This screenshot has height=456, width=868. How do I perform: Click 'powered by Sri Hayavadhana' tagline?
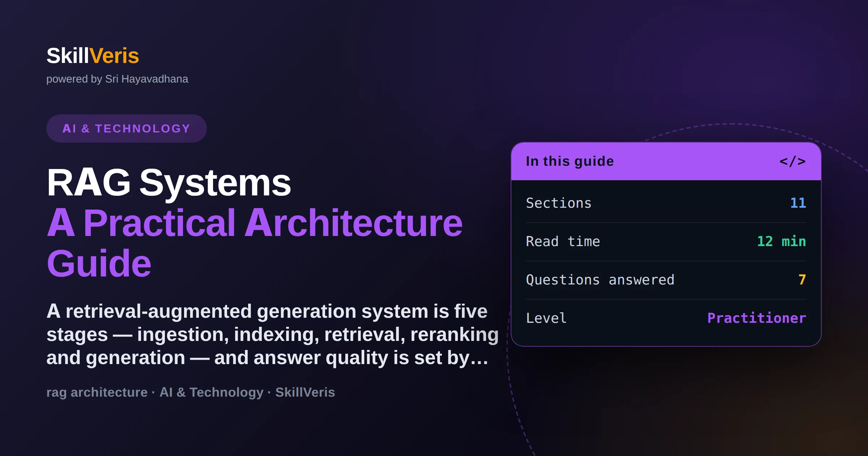click(x=117, y=79)
